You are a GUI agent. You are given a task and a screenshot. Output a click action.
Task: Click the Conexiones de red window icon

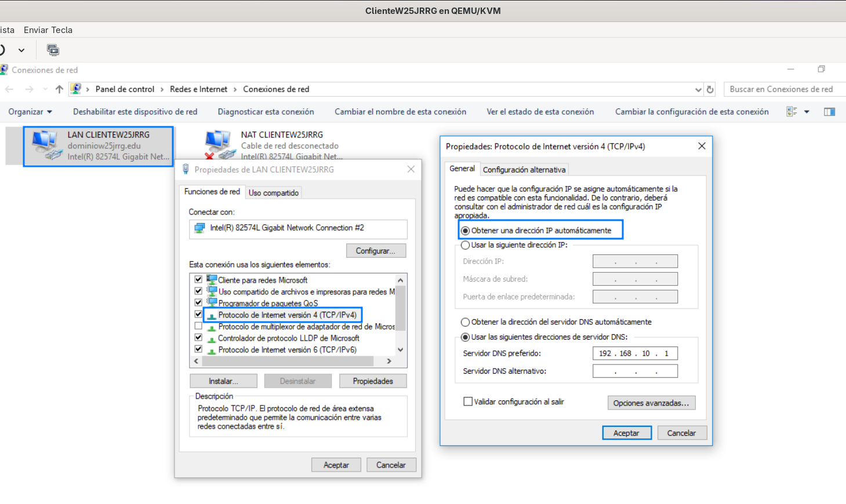click(x=4, y=70)
